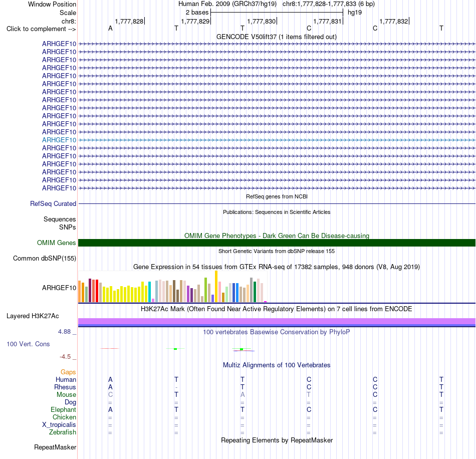Image resolution: width=476 pixels, height=459 pixels.
Task: Click the 'Scale' row label
Action: (x=68, y=13)
